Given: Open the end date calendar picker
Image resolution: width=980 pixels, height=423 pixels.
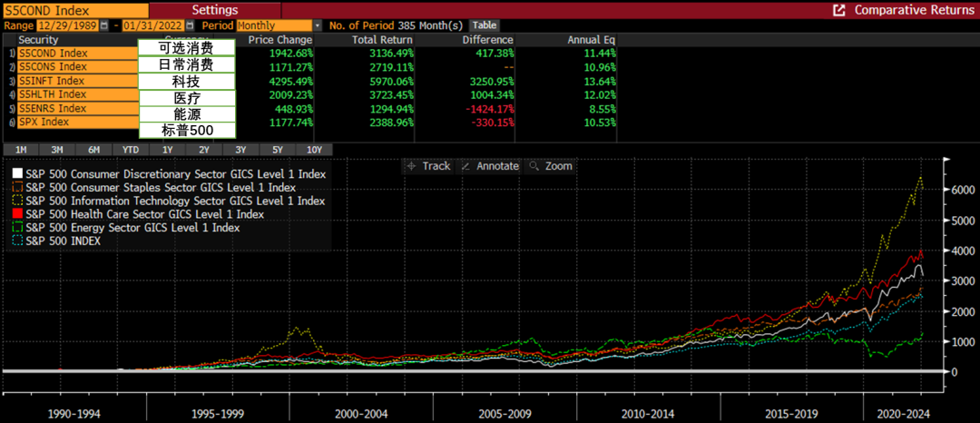Looking at the screenshot, I should click(x=190, y=25).
